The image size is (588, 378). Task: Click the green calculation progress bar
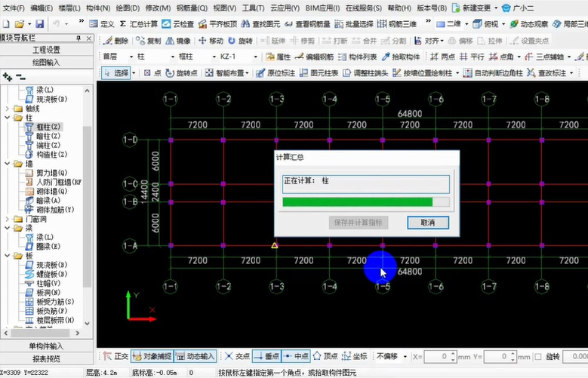coord(357,202)
